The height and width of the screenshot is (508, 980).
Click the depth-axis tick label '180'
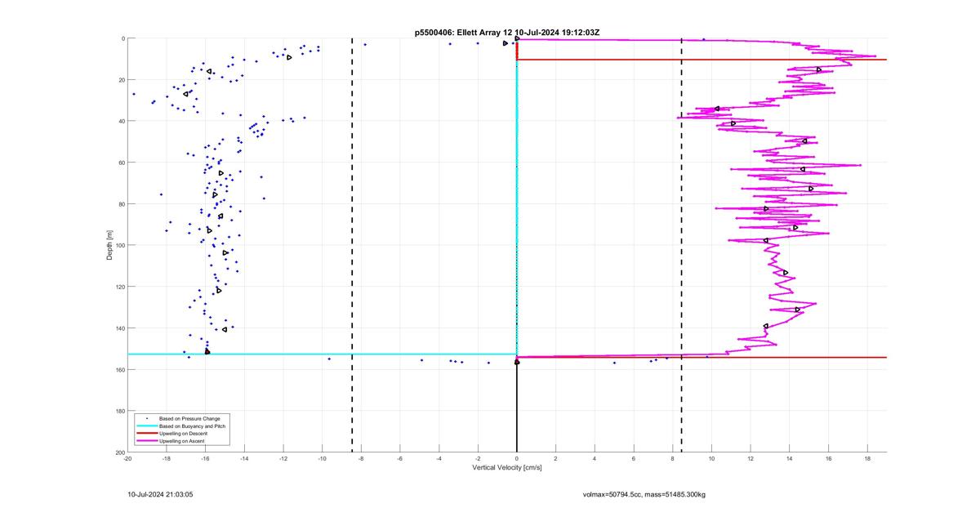click(118, 411)
